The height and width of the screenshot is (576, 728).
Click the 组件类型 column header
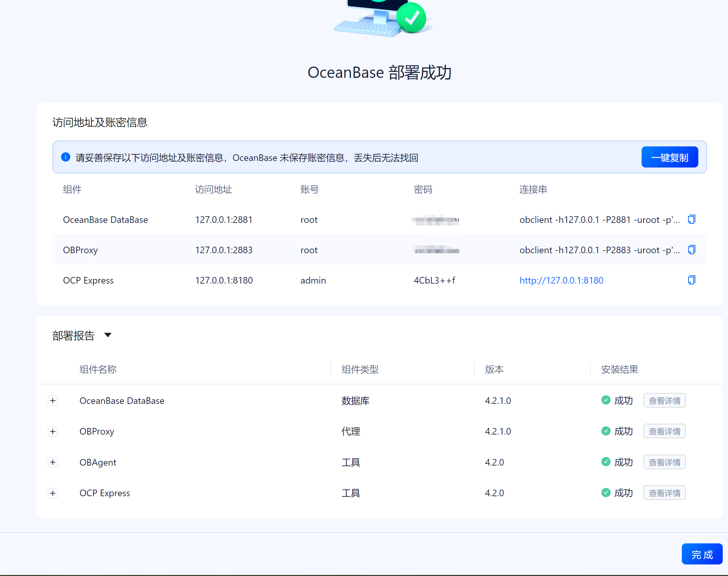tap(360, 369)
